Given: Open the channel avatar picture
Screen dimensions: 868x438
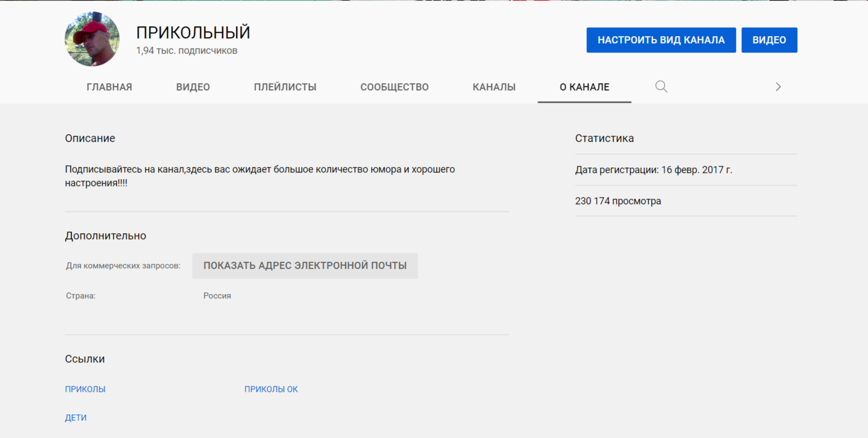Looking at the screenshot, I should pos(92,39).
